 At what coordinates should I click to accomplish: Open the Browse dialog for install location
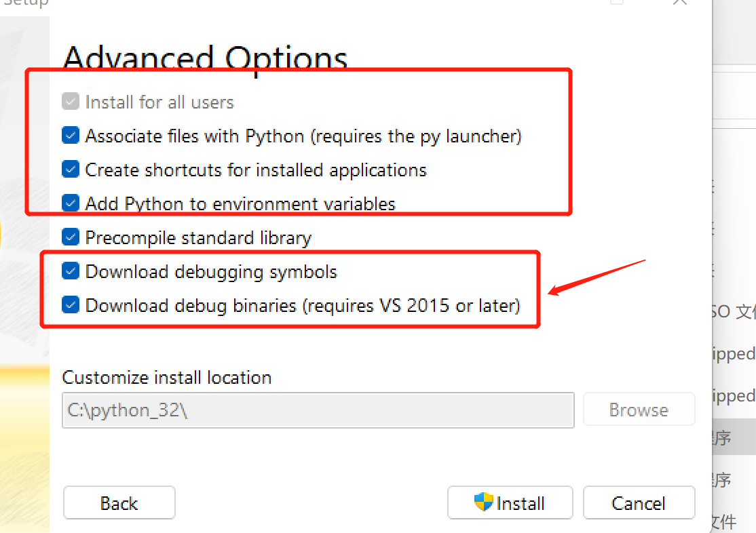click(639, 409)
